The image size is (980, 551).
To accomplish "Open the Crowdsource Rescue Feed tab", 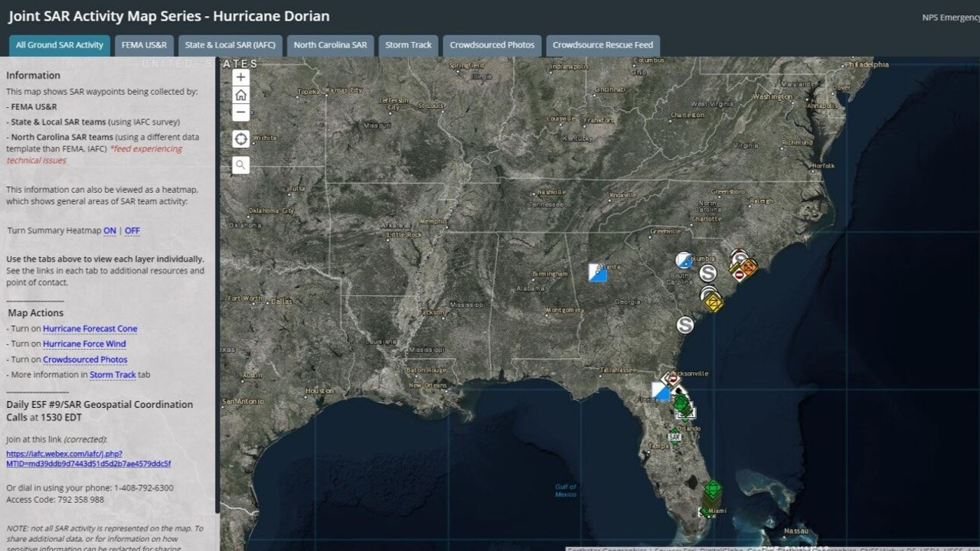I will [x=603, y=45].
